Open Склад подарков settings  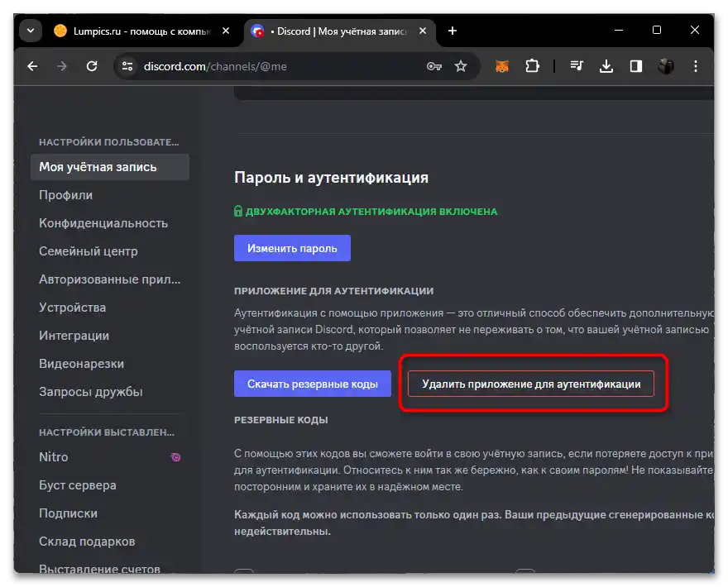click(x=109, y=542)
